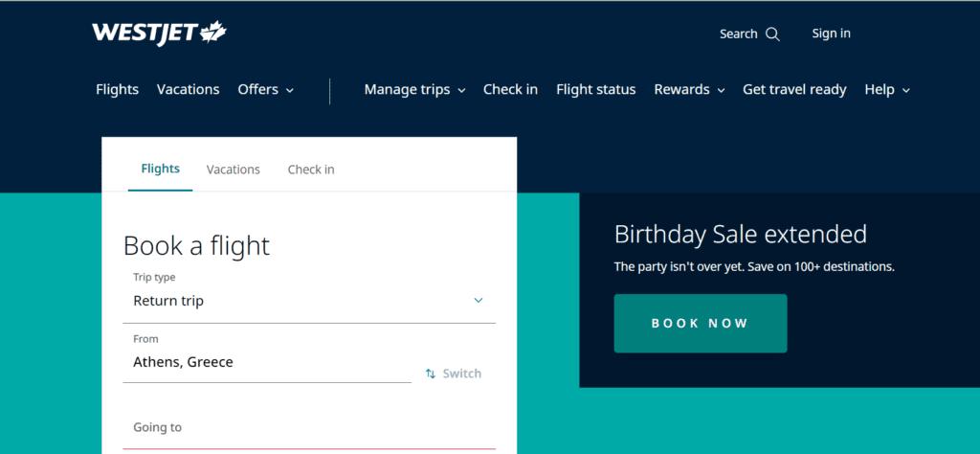
Task: Expand the Offers menu chevron
Action: click(x=290, y=91)
